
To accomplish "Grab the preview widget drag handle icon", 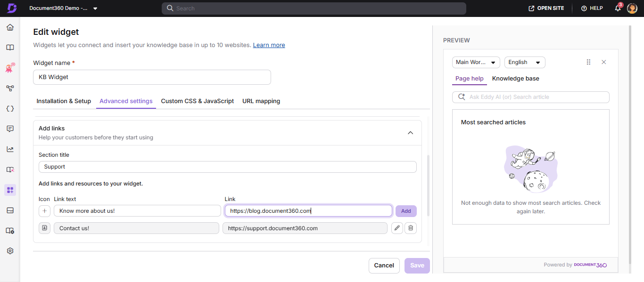I will coord(588,62).
